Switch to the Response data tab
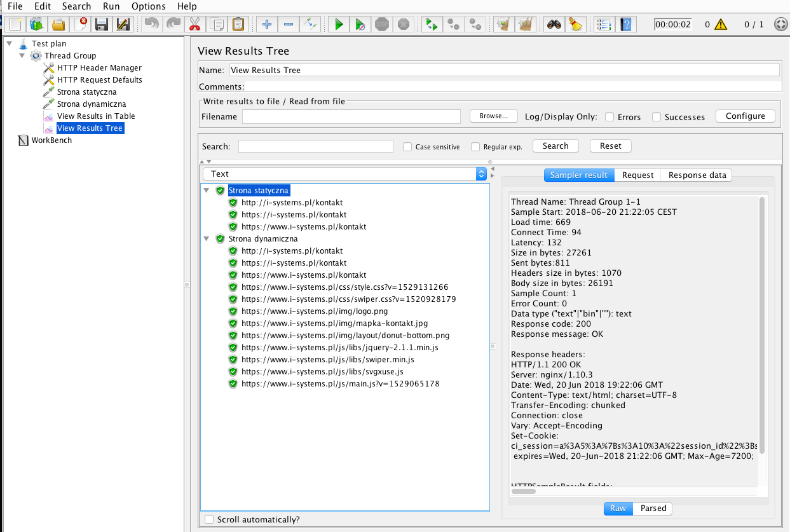 [x=697, y=175]
